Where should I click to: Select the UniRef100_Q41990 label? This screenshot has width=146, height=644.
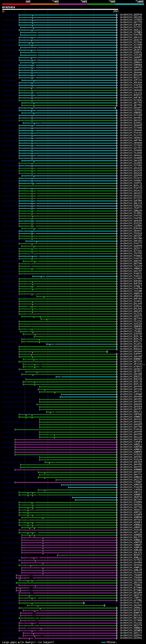point(131,605)
